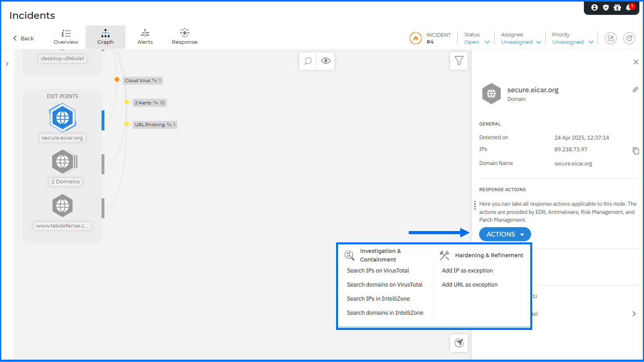Expand the Status Open dropdown
The height and width of the screenshot is (362, 644).
(x=476, y=42)
